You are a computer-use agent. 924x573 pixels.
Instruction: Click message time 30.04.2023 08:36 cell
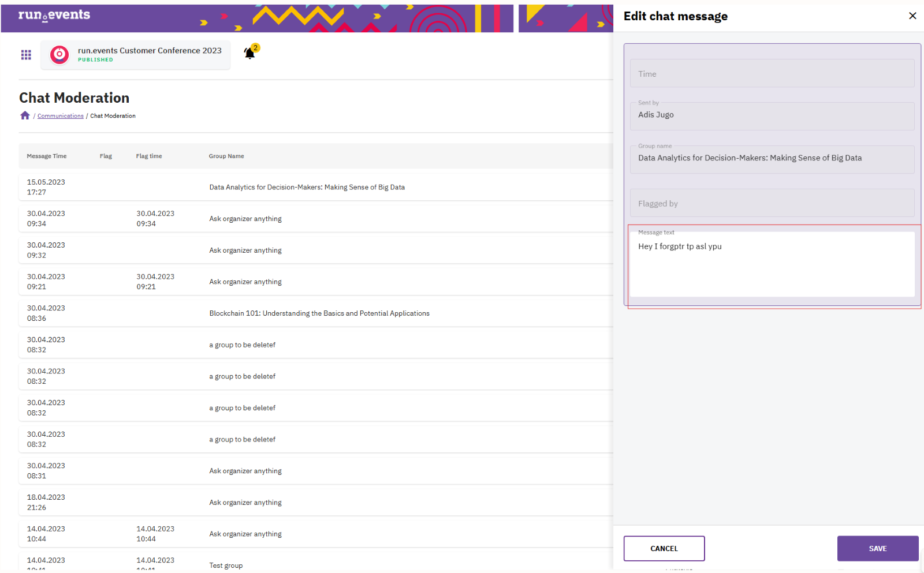click(x=46, y=313)
